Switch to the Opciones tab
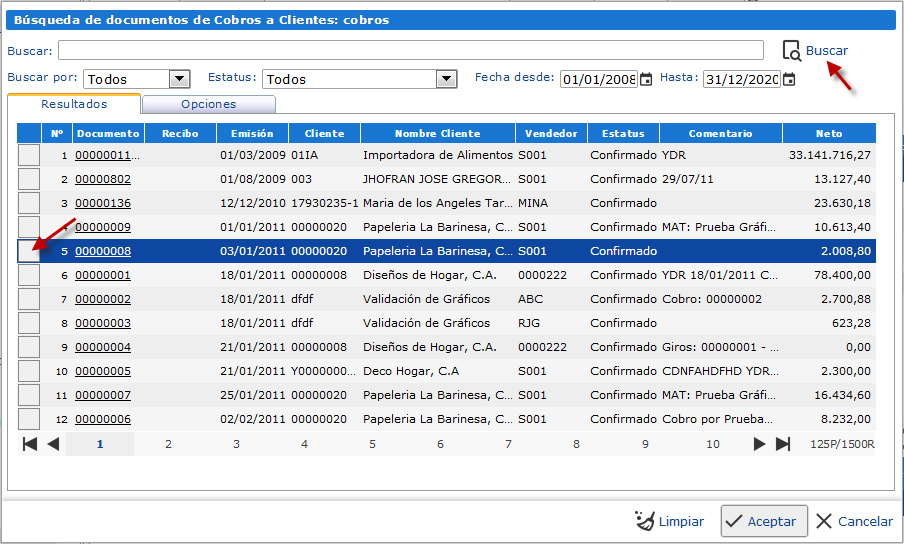This screenshot has width=904, height=544. coord(208,104)
